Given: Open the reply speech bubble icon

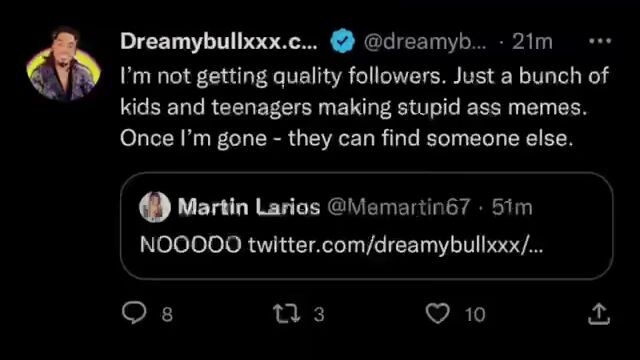Looking at the screenshot, I should [134, 313].
